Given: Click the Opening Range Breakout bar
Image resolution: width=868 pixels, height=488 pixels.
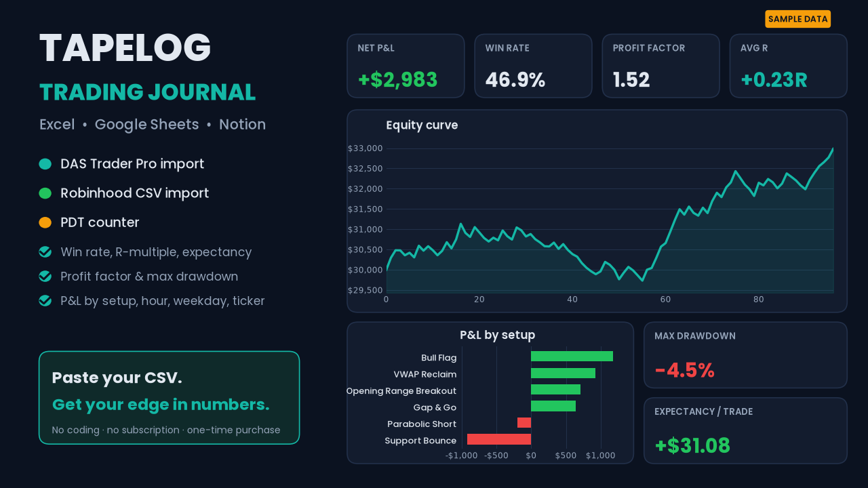Looking at the screenshot, I should click(x=555, y=390).
